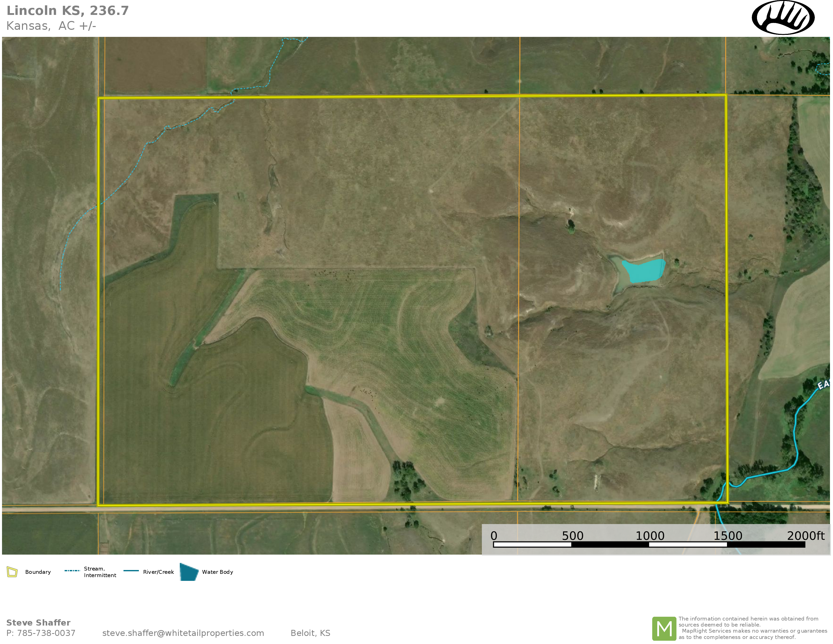Click the green MapRight M logo
Viewport: 833px width, 644px height.
tap(664, 628)
